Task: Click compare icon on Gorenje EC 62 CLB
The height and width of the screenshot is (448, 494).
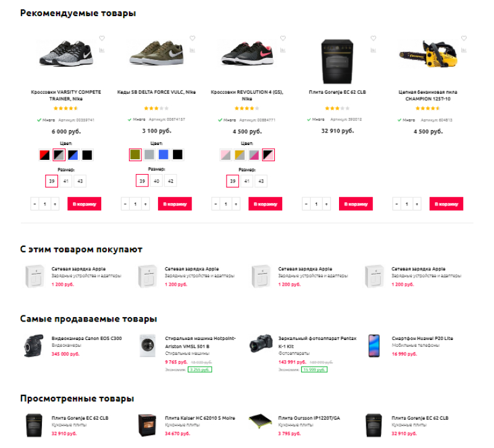Action: click(x=374, y=50)
